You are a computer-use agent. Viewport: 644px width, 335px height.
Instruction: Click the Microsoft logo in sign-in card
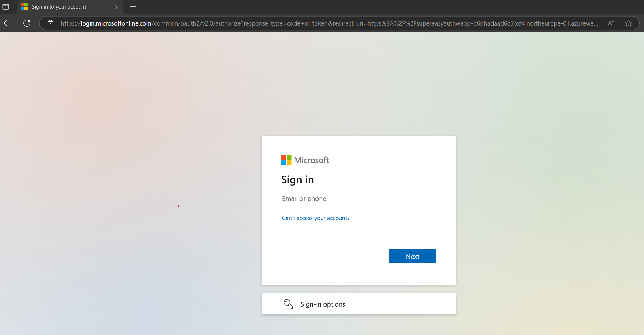(x=305, y=160)
